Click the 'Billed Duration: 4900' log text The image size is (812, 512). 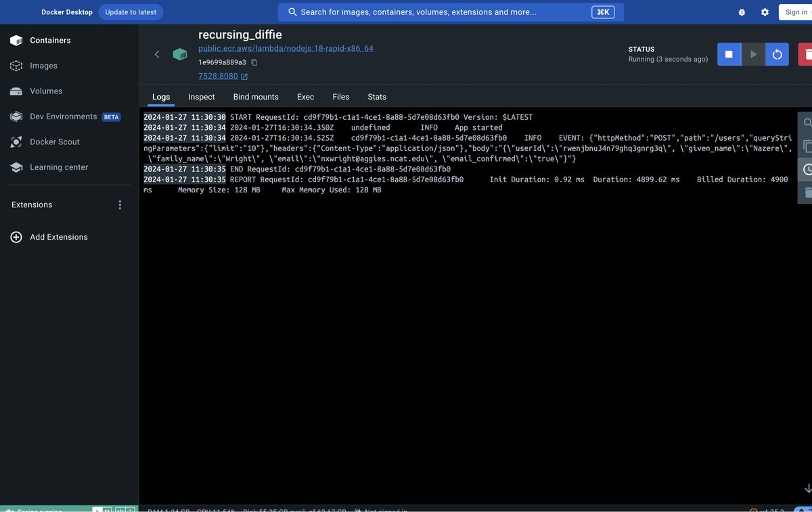742,179
